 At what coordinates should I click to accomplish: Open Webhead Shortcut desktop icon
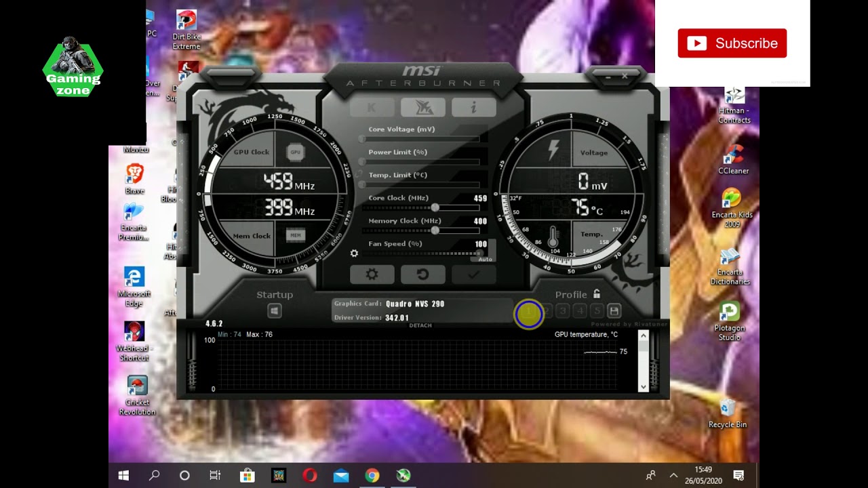134,341
